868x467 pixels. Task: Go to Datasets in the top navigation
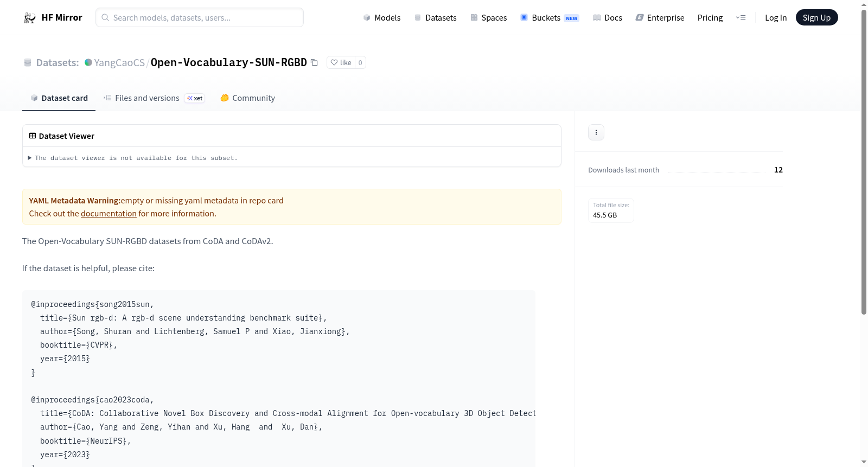435,18
